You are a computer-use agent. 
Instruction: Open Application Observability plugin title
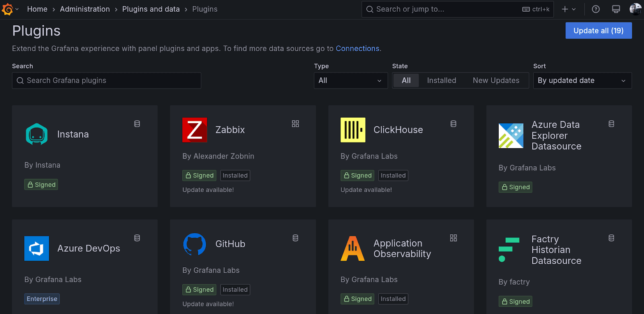point(402,248)
